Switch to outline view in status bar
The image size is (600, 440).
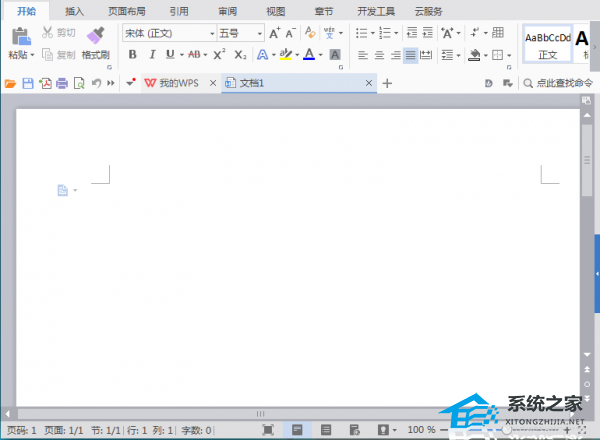pos(326,430)
